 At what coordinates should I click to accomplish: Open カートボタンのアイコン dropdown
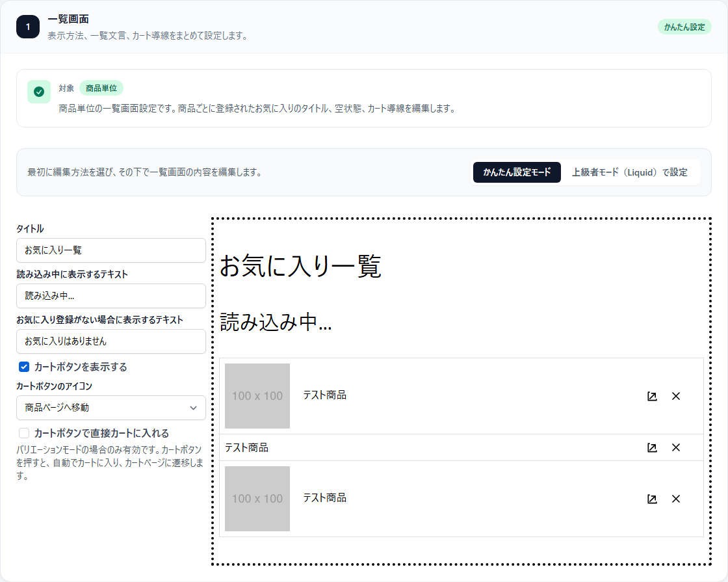(x=111, y=408)
